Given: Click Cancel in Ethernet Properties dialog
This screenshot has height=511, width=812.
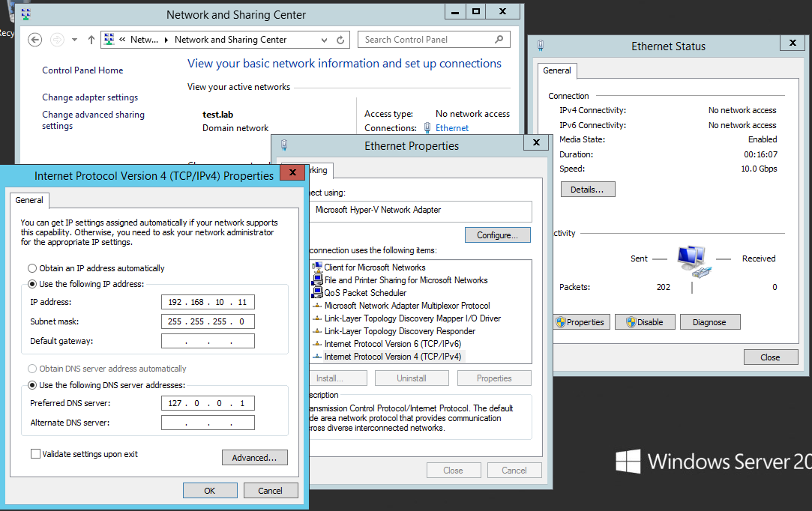Looking at the screenshot, I should coord(514,470).
